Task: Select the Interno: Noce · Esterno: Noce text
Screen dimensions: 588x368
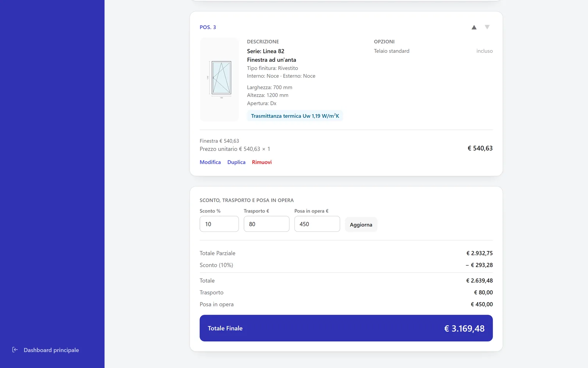Action: click(x=281, y=76)
